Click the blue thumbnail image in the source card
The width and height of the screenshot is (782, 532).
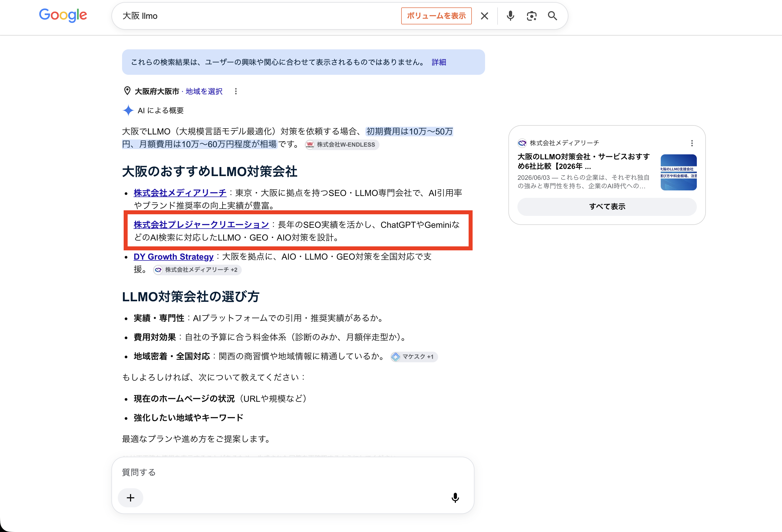678,172
